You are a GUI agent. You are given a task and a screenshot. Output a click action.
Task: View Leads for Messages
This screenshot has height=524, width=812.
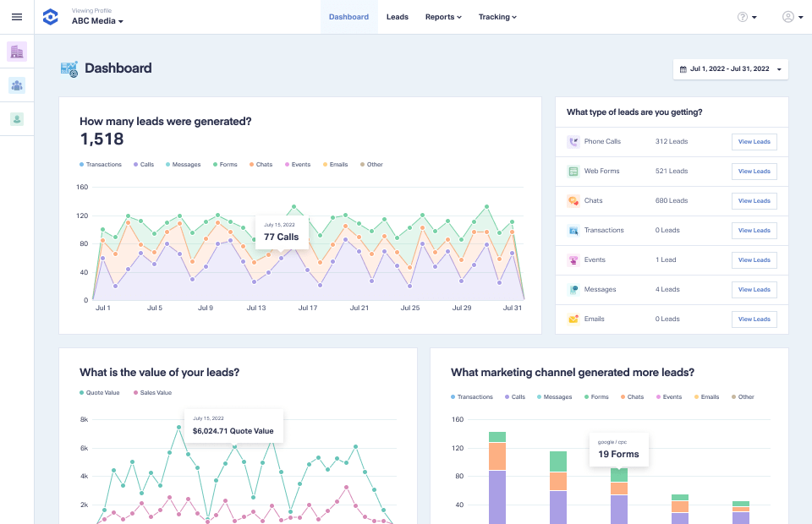pyautogui.click(x=754, y=290)
